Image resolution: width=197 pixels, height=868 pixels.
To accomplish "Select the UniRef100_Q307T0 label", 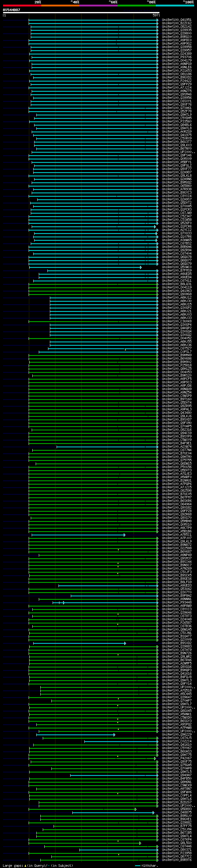I will (x=176, y=592).
